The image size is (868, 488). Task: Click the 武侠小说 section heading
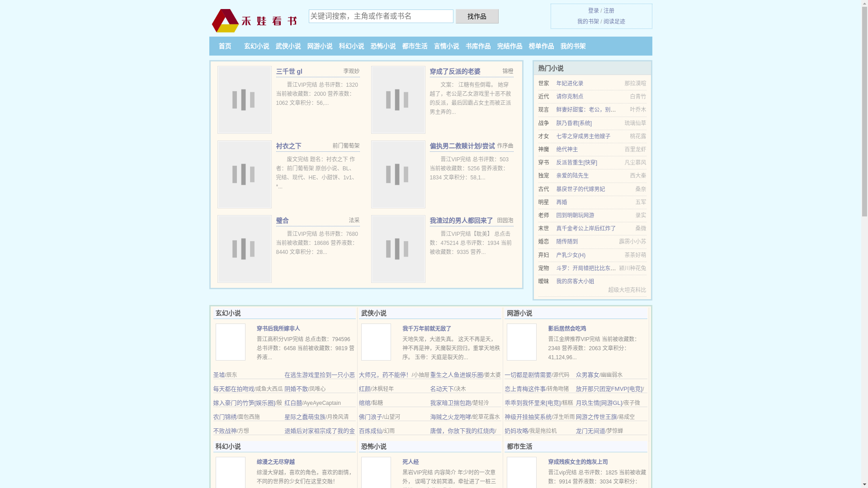point(373,313)
